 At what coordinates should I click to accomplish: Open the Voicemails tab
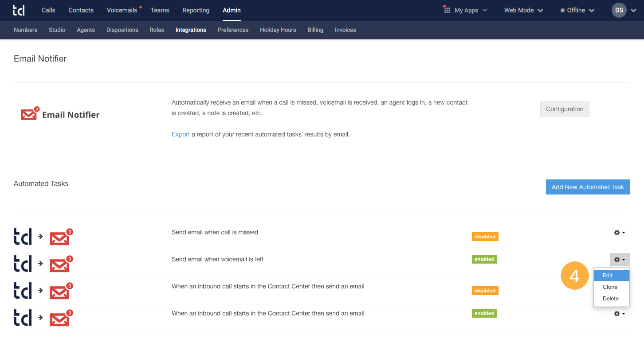(122, 10)
